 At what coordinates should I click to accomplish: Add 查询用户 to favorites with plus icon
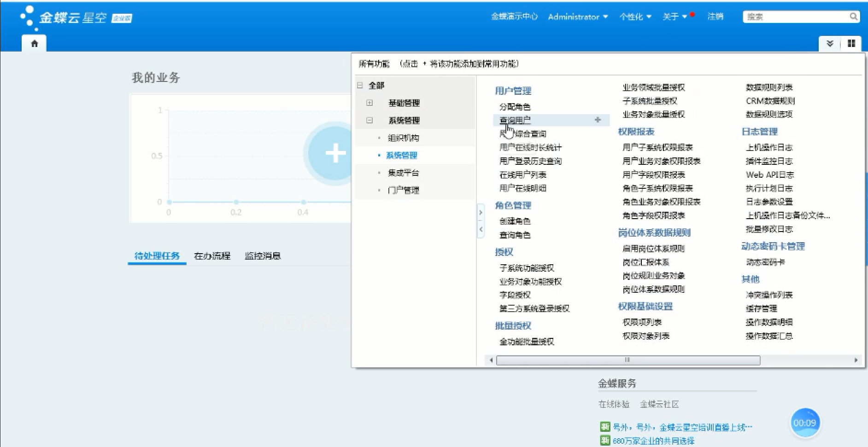click(598, 120)
